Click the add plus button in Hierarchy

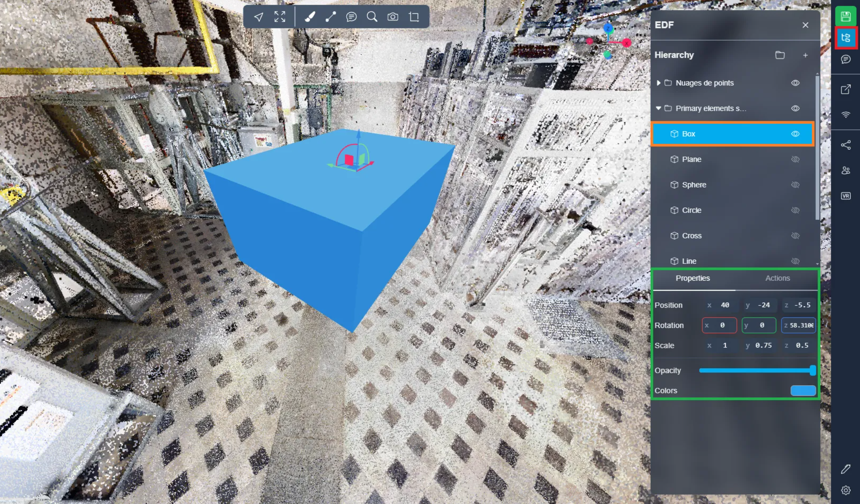(805, 55)
